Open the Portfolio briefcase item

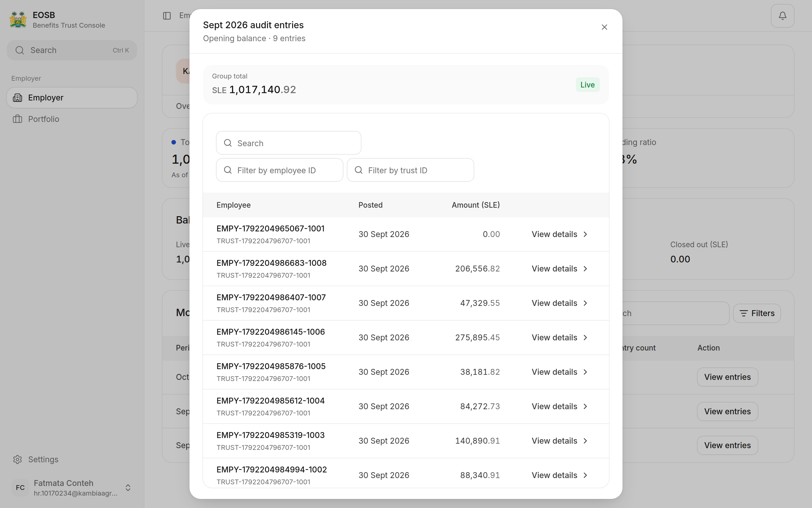coord(72,119)
